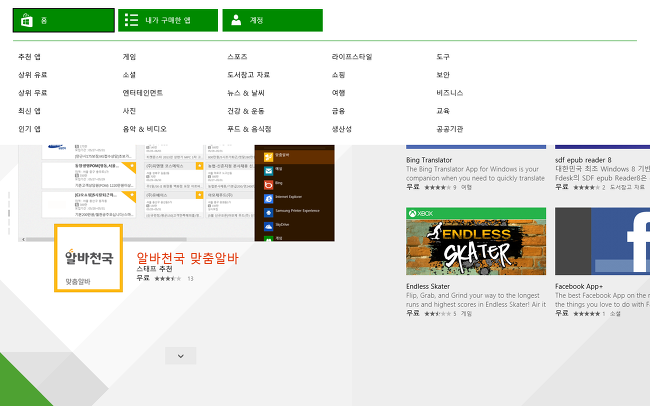Click 무료 price under Endless Skater
The image size is (650, 406).
412,314
